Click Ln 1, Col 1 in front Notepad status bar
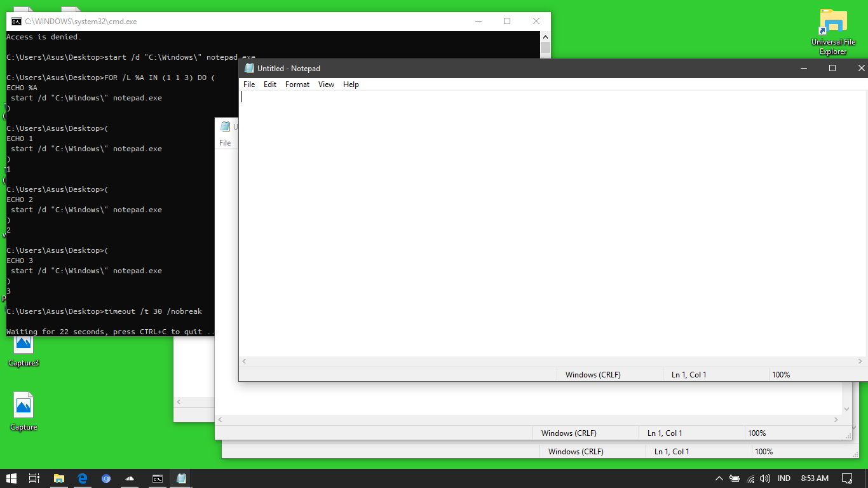 [689, 375]
